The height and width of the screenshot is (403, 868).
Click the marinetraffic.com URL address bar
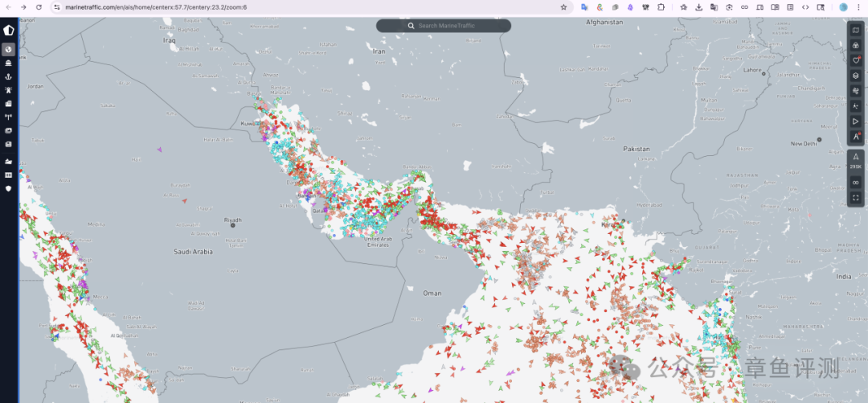(x=310, y=7)
